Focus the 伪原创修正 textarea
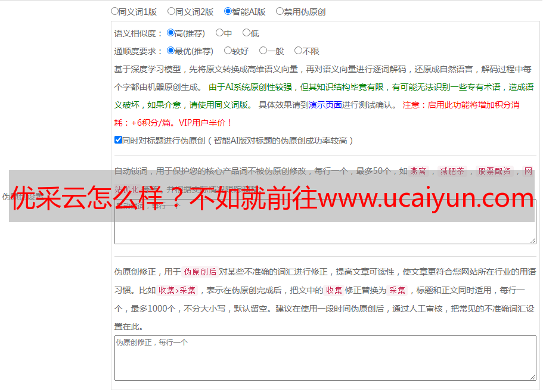The height and width of the screenshot is (392, 543). pos(325,358)
